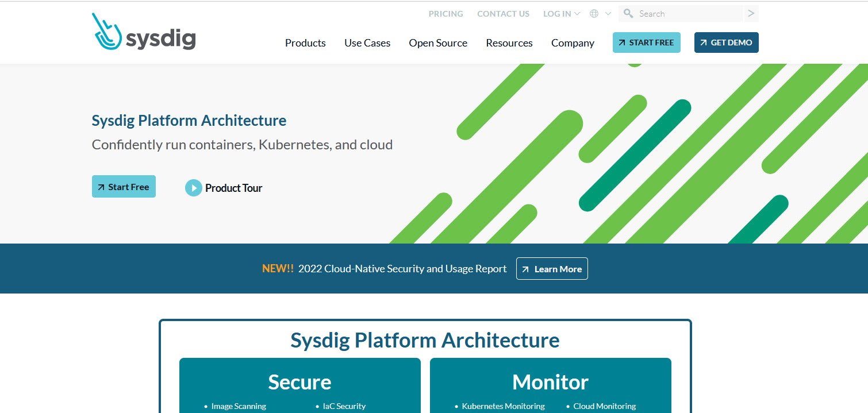Screen dimensions: 868x413
Task: Expand the language chevron next to globe
Action: click(608, 14)
